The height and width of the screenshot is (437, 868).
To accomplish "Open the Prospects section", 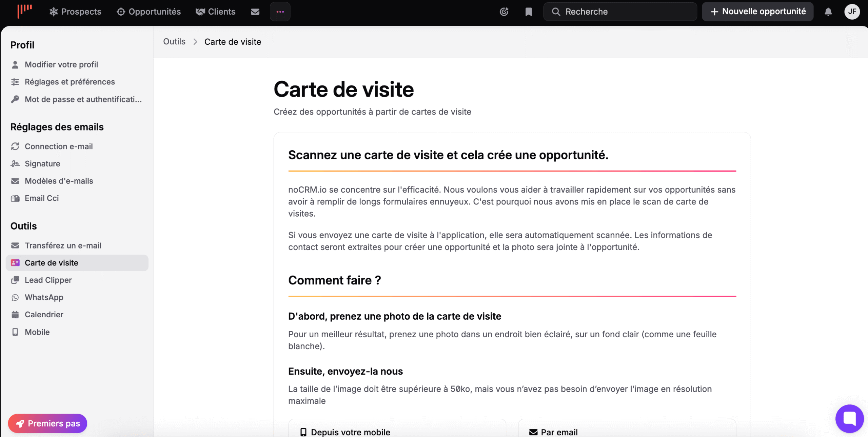I will coord(75,12).
